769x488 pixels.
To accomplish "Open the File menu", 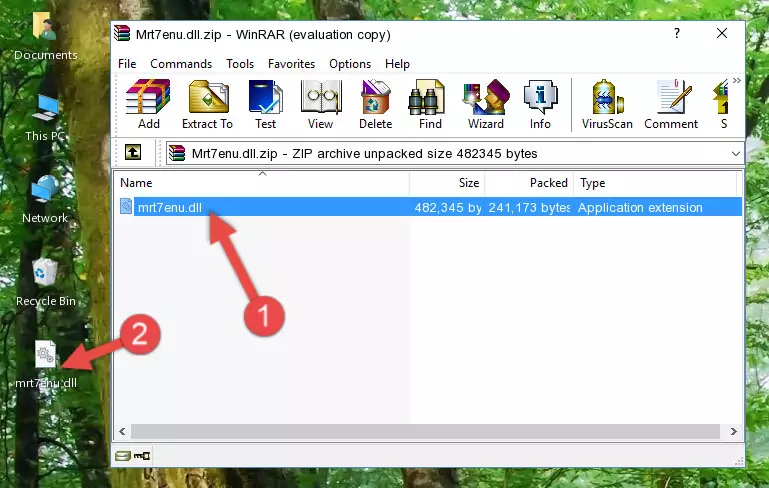I will tap(127, 64).
